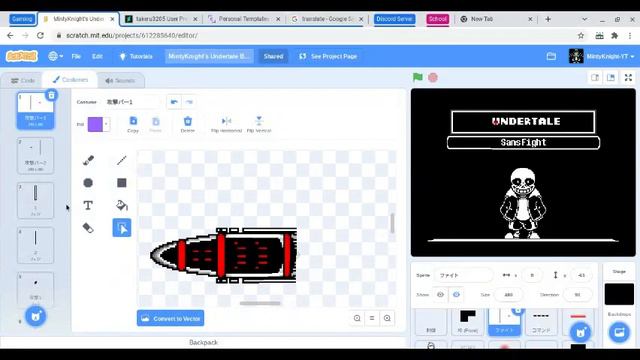The width and height of the screenshot is (640, 360).
Task: Click the red stop button
Action: coord(433,78)
